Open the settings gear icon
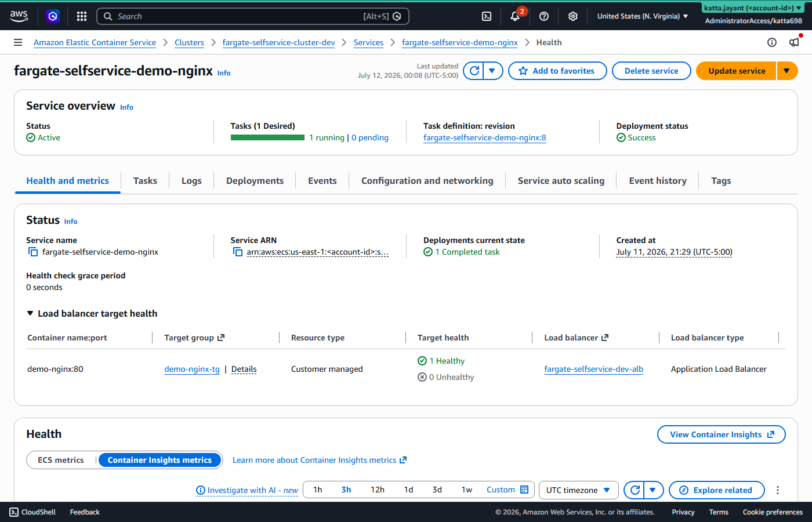The height and width of the screenshot is (522, 812). tap(573, 16)
